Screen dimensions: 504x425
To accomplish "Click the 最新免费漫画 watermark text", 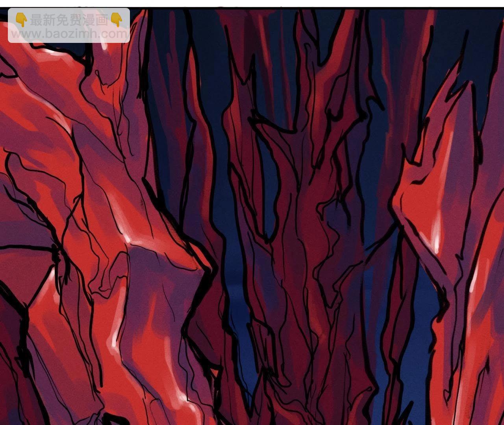I will [x=69, y=20].
